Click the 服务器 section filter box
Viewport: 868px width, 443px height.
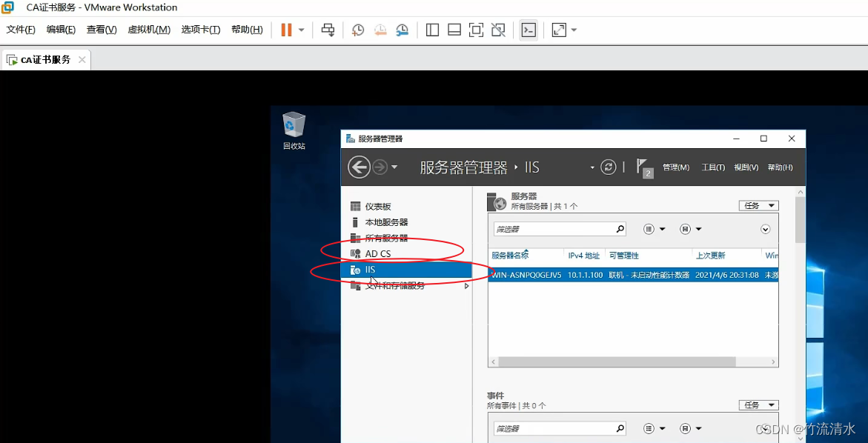(560, 229)
